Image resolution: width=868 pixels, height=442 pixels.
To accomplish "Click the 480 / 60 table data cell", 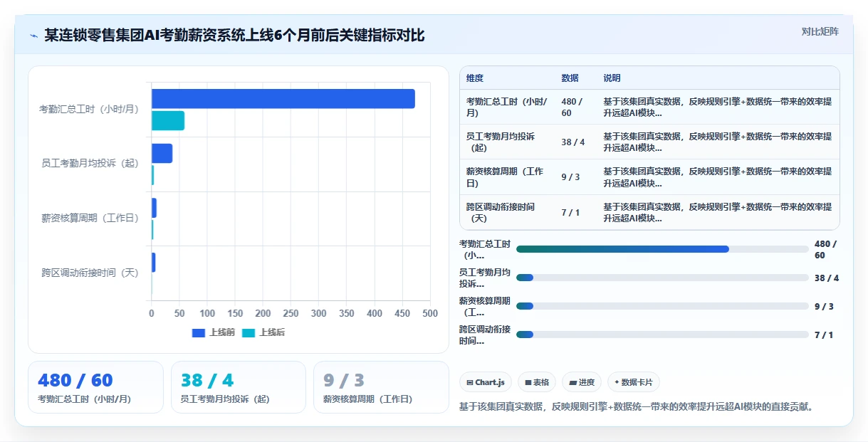I will tap(576, 107).
